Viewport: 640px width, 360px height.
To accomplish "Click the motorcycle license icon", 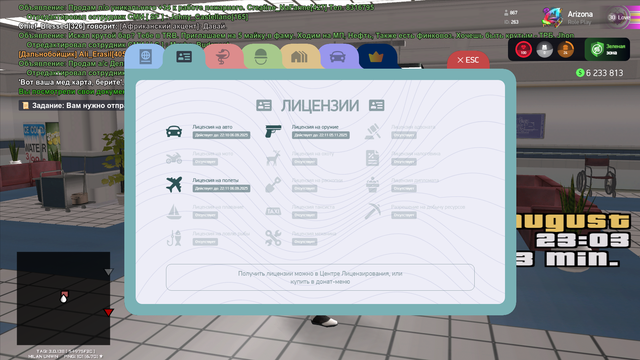I will (174, 158).
